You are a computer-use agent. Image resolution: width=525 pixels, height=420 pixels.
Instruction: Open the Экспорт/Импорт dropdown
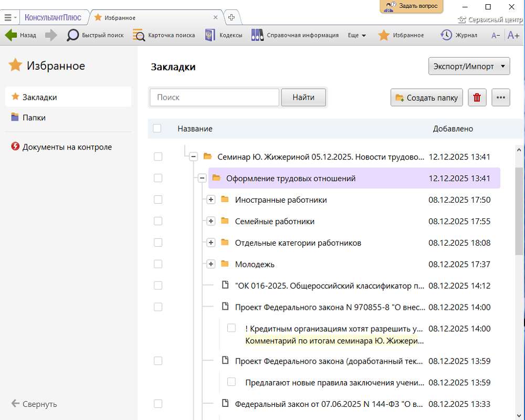(469, 67)
